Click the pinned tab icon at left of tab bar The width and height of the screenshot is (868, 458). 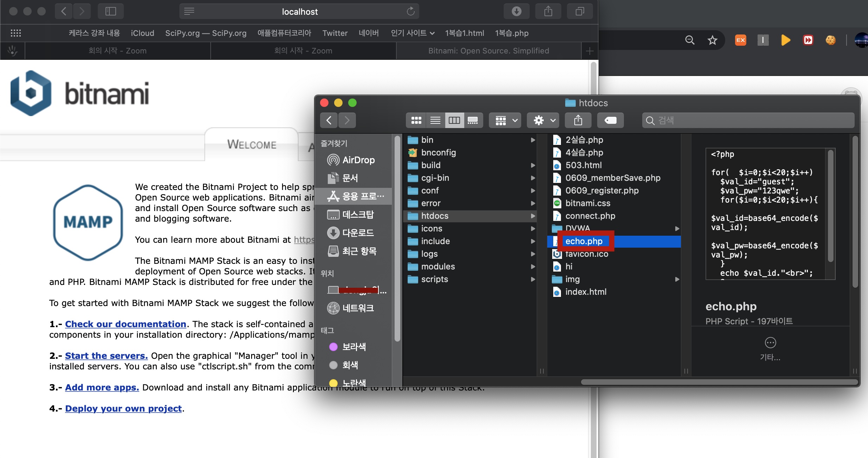[13, 51]
